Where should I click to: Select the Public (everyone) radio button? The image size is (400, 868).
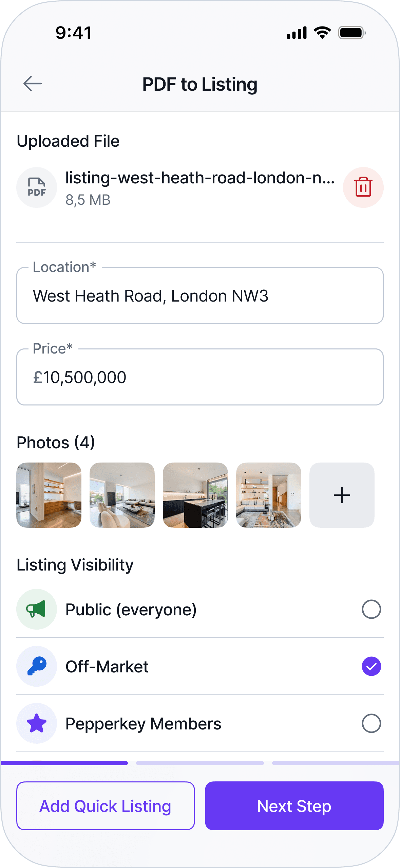pos(371,609)
